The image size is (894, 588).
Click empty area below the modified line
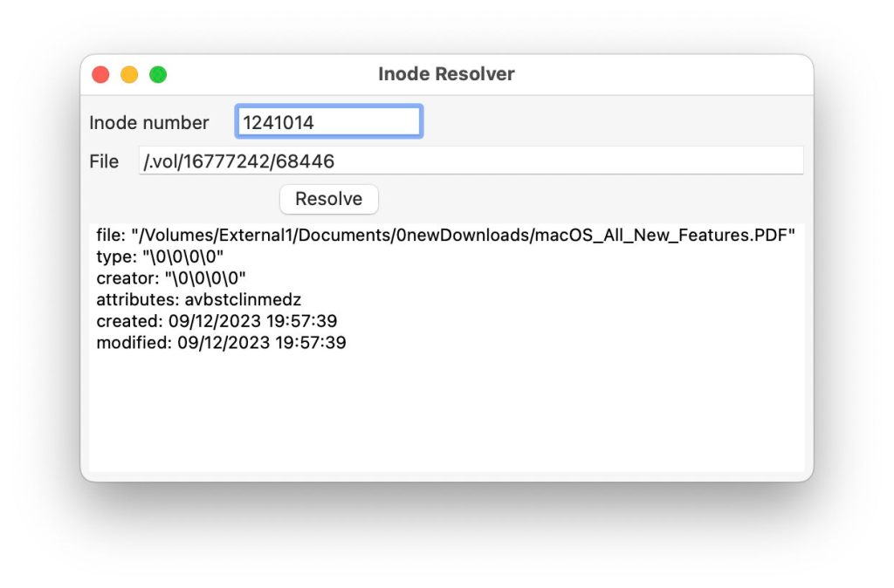pos(446,410)
